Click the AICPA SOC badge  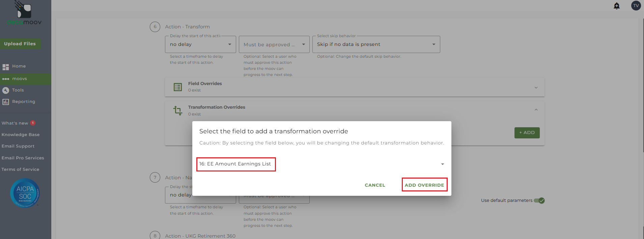[25, 193]
